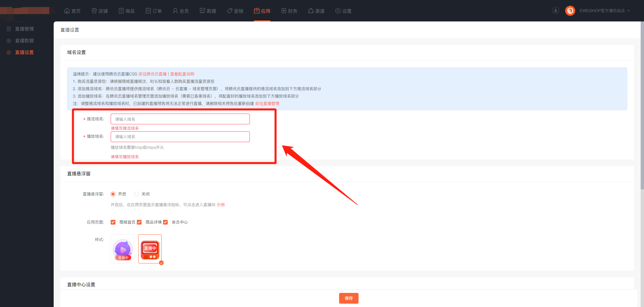Select 开启 for the live floating window
The image size is (644, 307).
(113, 194)
